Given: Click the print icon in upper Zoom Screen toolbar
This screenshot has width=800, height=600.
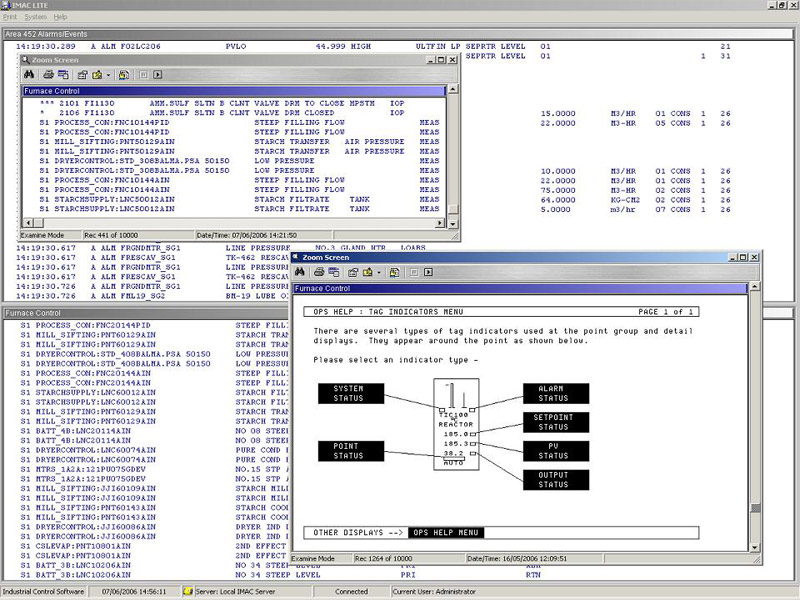Looking at the screenshot, I should point(48,75).
